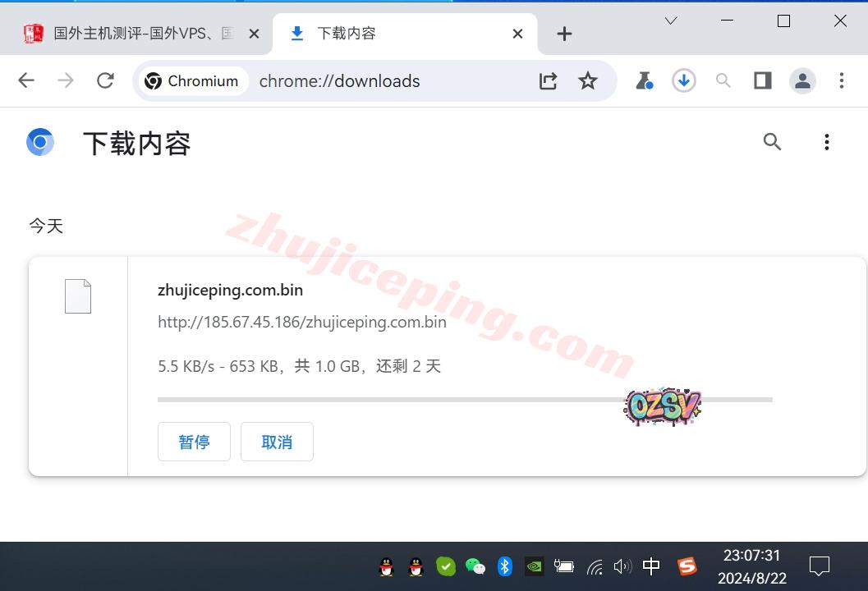Open the profile avatar icon
This screenshot has width=868, height=591.
click(802, 80)
